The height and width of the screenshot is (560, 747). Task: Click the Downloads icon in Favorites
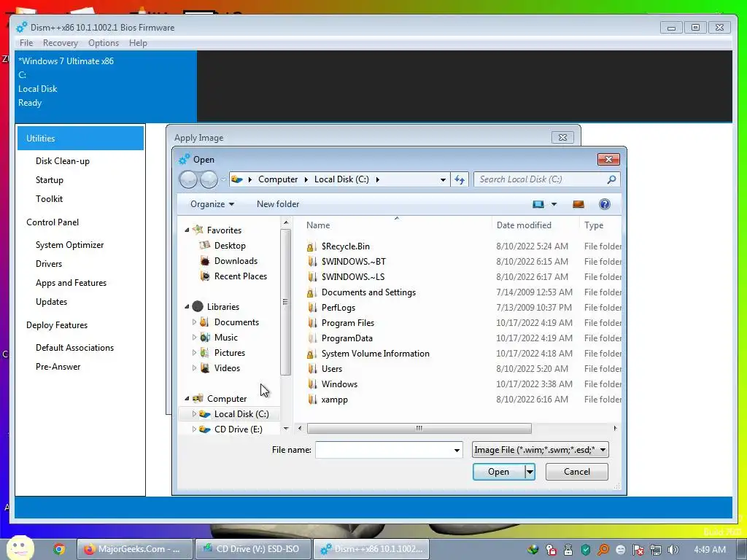click(205, 261)
